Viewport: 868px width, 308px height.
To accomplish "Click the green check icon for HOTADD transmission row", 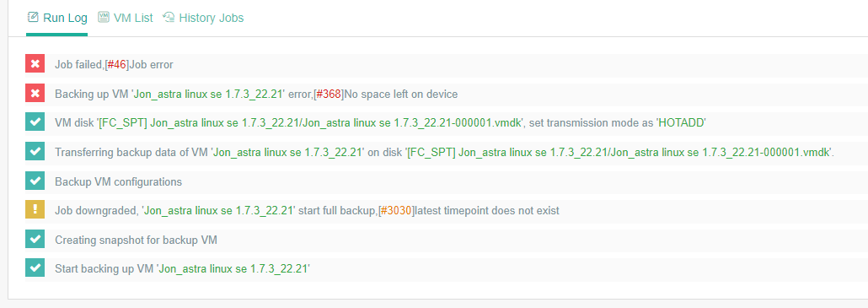I will coord(35,122).
